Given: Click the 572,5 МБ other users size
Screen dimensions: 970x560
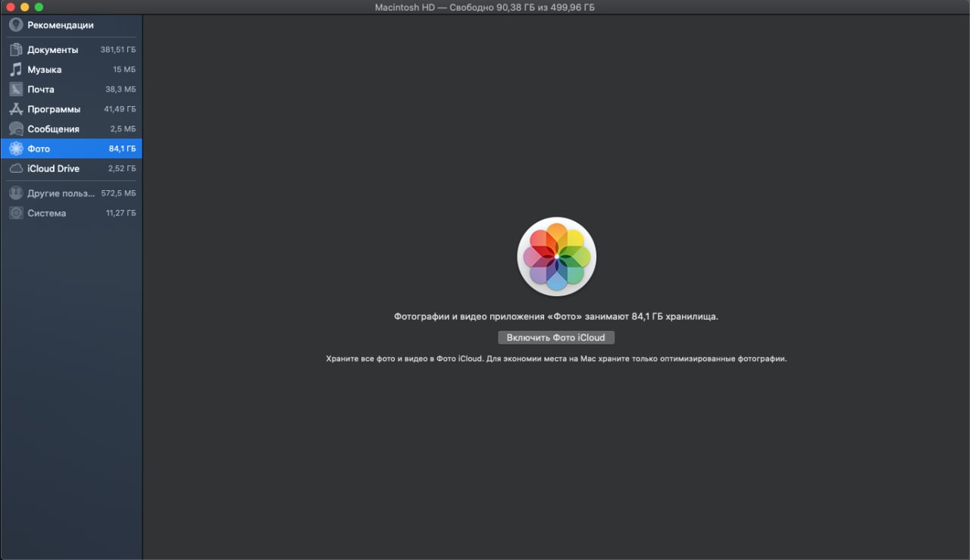Looking at the screenshot, I should pyautogui.click(x=118, y=193).
